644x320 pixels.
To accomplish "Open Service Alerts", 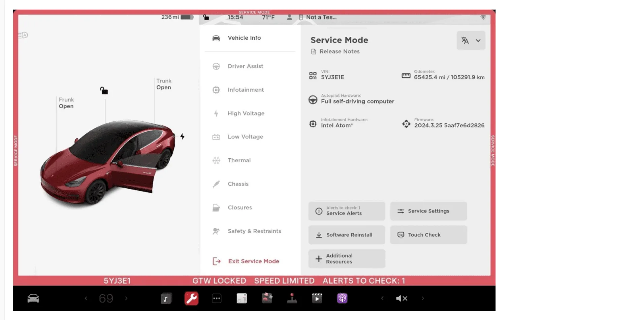I will [347, 211].
